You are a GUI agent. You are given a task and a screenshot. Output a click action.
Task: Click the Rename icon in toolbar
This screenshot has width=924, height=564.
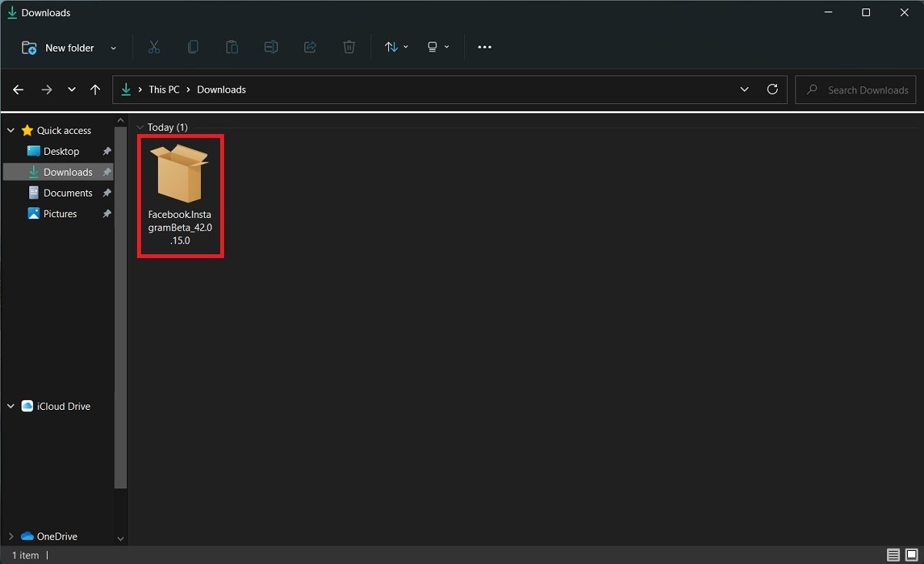[x=271, y=47]
